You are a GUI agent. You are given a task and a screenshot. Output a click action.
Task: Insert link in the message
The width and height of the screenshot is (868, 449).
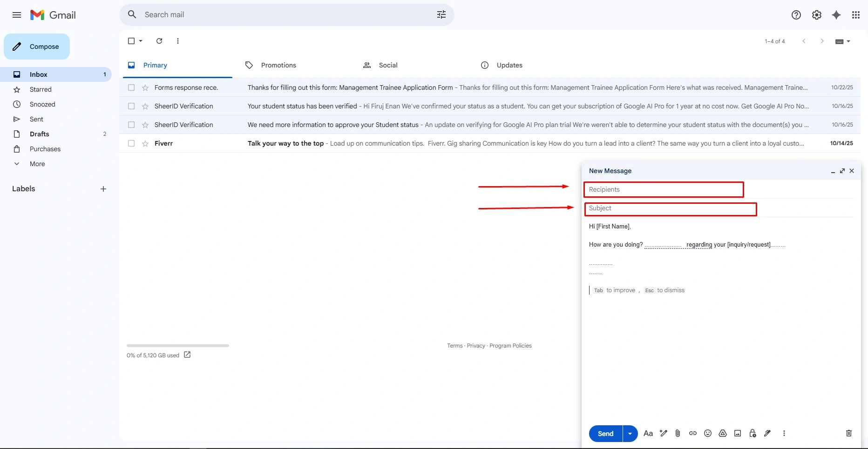click(693, 433)
